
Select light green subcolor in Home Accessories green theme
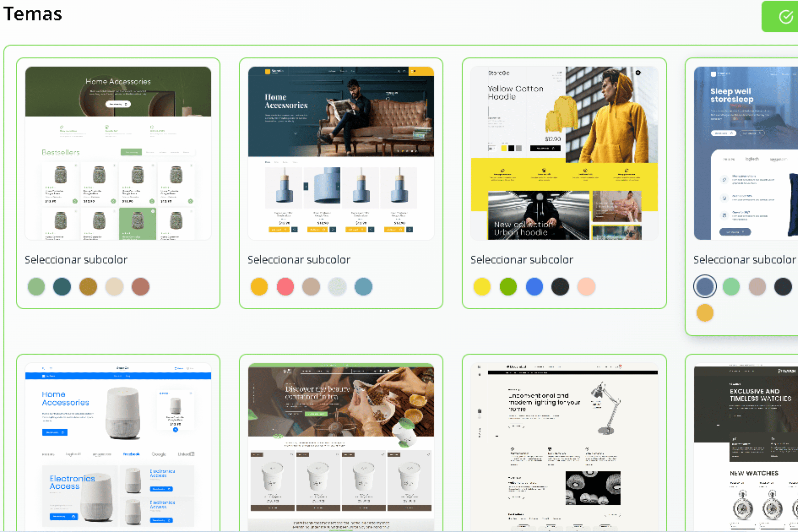[36, 287]
